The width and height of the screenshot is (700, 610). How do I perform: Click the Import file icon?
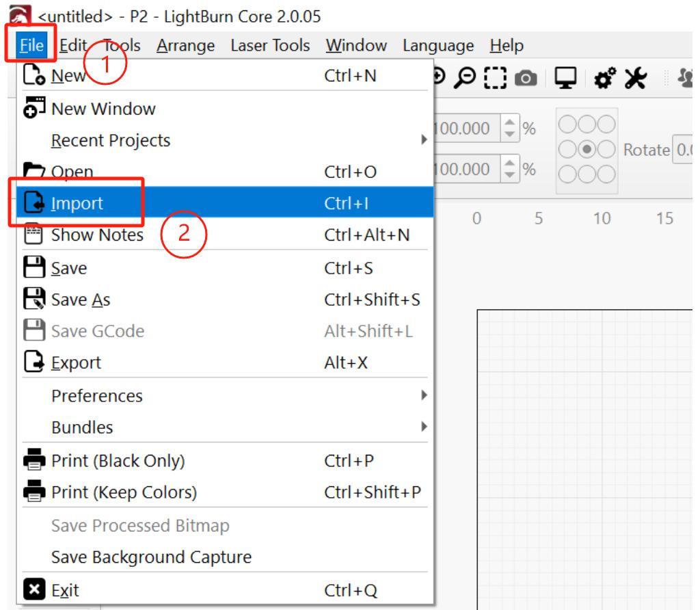pyautogui.click(x=34, y=202)
